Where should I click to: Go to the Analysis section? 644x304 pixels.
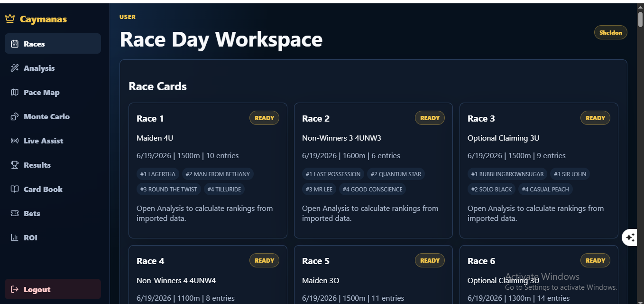tap(53, 68)
